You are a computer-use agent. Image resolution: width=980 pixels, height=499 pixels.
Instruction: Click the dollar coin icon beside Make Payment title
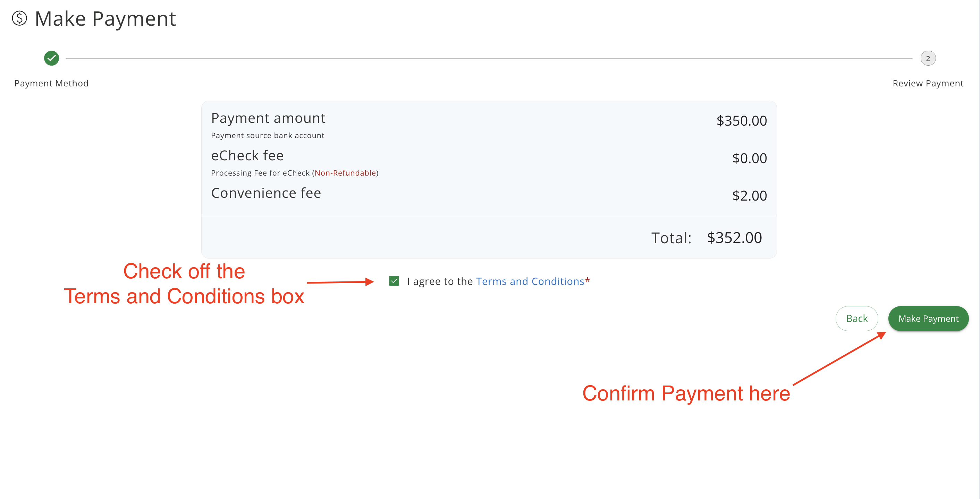19,18
